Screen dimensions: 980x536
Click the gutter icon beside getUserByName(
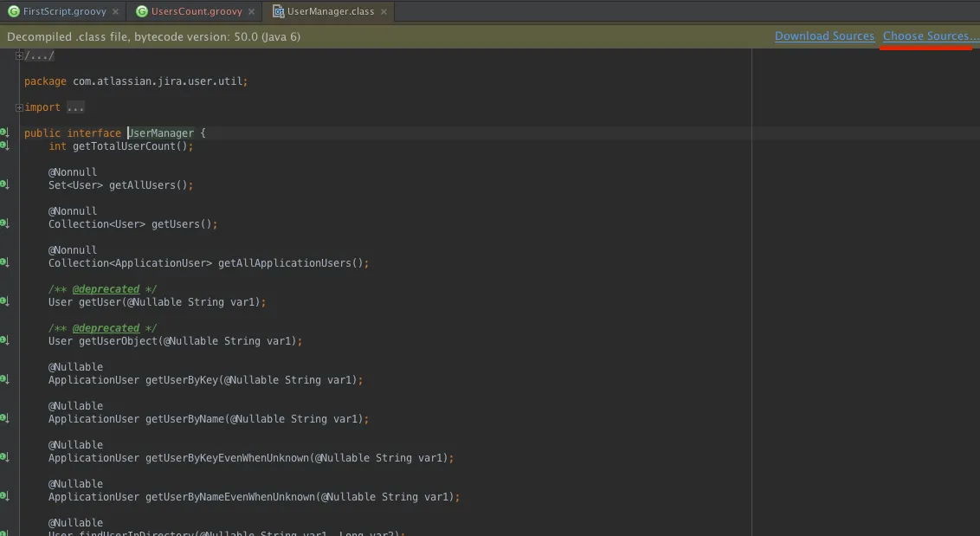coord(4,417)
